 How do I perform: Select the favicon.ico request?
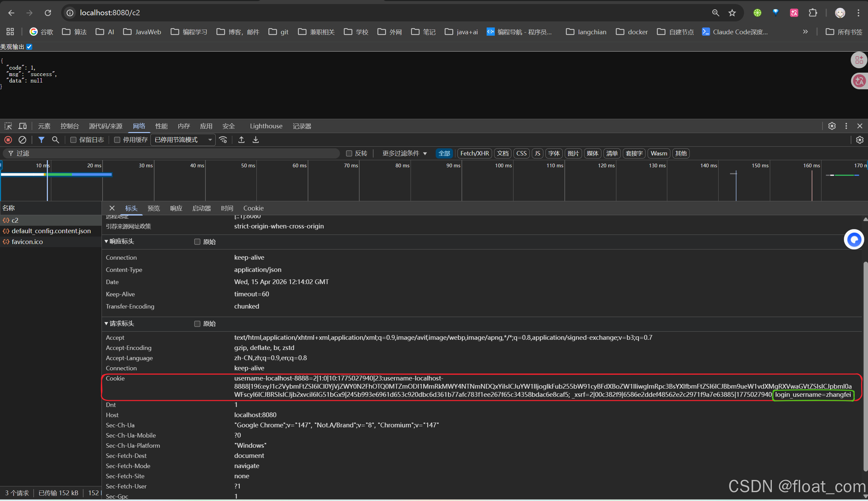click(x=27, y=242)
